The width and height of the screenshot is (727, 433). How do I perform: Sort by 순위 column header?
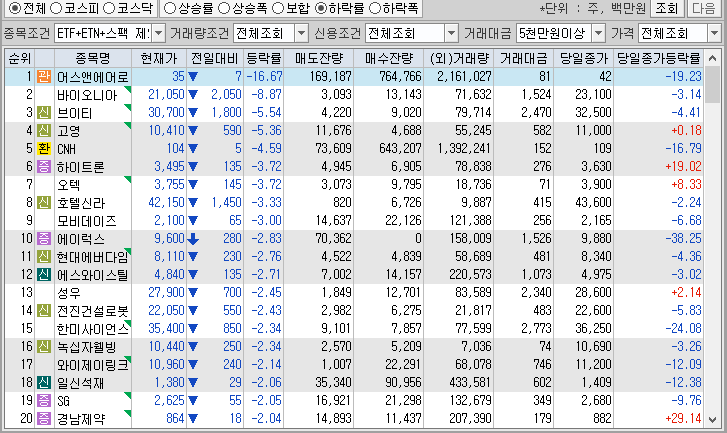click(x=20, y=58)
